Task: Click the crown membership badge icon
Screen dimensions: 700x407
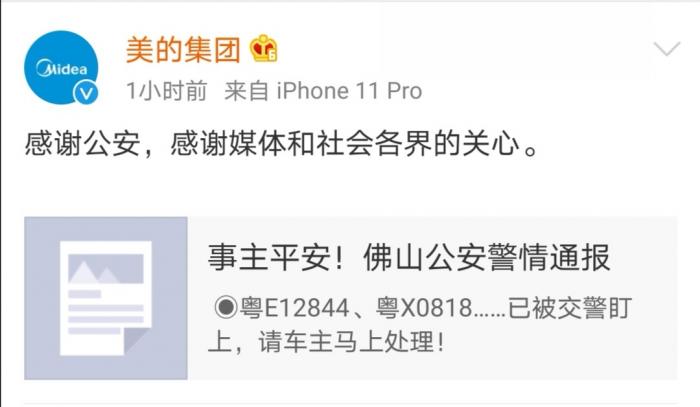Action: pos(263,49)
